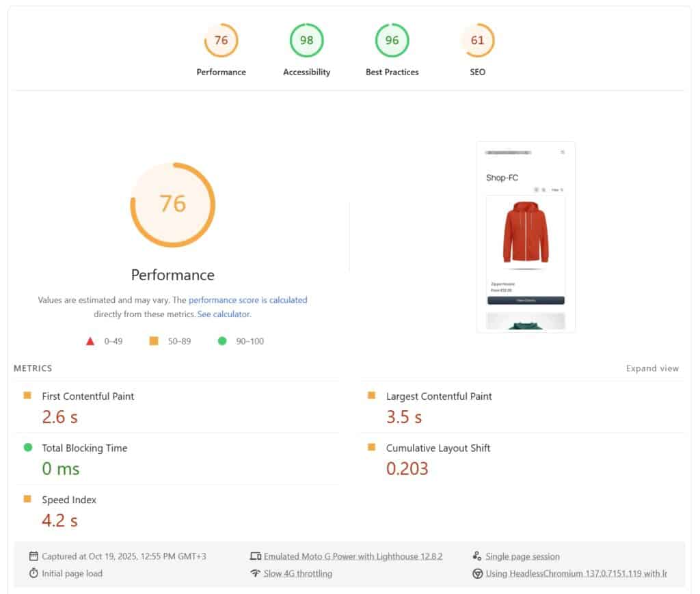The width and height of the screenshot is (700, 594).
Task: Click the calendar icon beside Captured at
Action: coord(33,556)
